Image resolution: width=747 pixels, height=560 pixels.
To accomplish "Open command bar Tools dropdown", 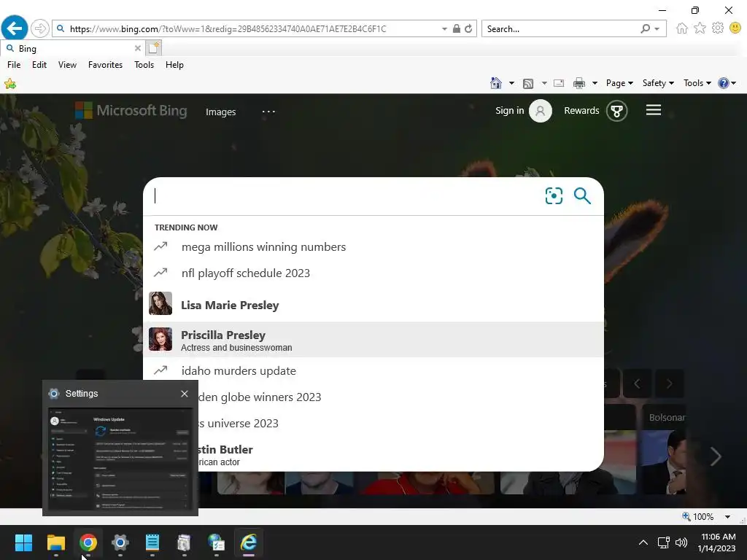I will point(697,83).
